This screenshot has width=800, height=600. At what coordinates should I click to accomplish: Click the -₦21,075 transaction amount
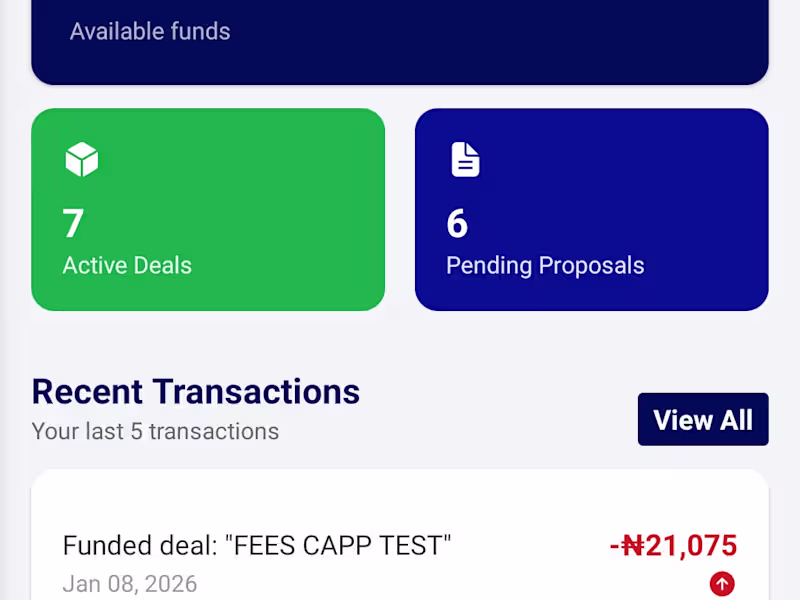pos(673,546)
